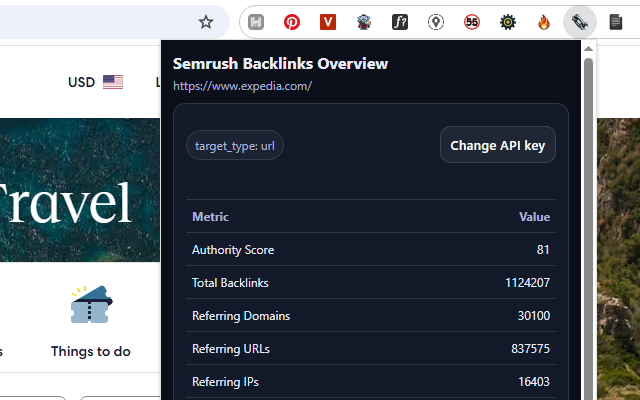Click the value 837575
The width and height of the screenshot is (640, 400).
click(530, 349)
